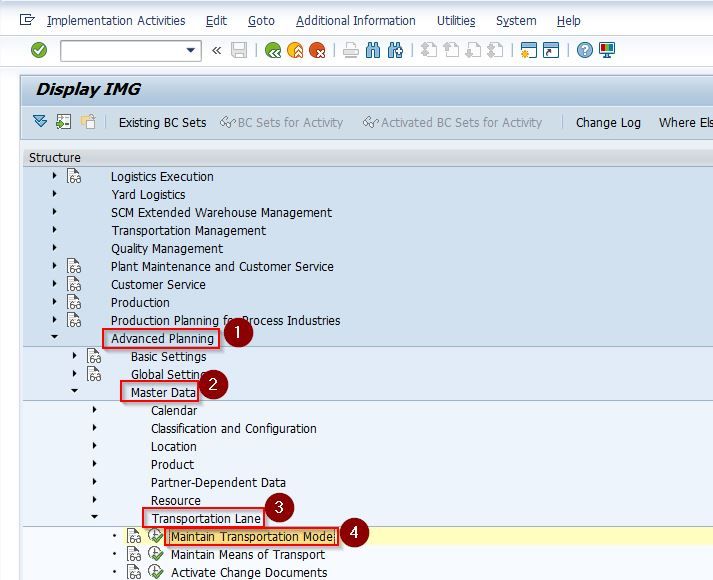Collapse the Advanced Planning node arrow
This screenshot has height=580, width=713.
(x=55, y=337)
